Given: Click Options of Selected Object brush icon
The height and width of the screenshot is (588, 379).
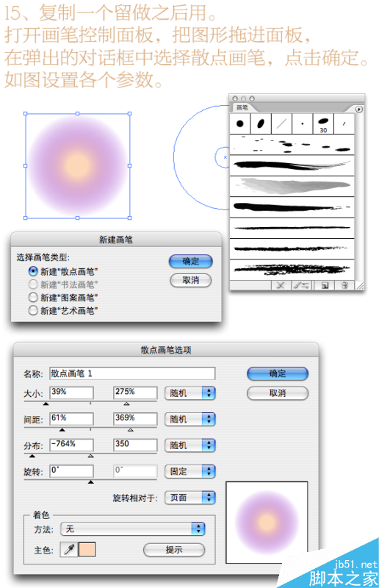Looking at the screenshot, I should 301,286.
